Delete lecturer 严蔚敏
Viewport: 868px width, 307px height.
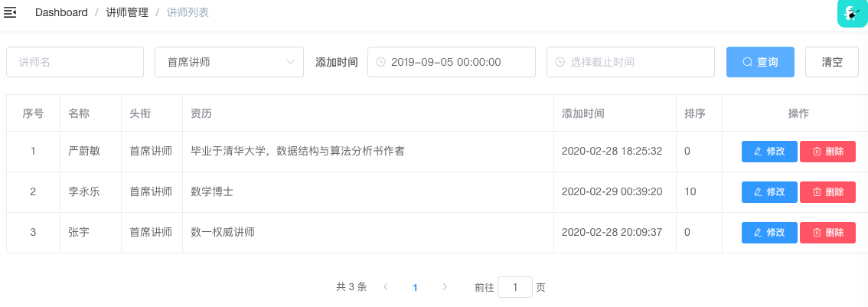[827, 152]
